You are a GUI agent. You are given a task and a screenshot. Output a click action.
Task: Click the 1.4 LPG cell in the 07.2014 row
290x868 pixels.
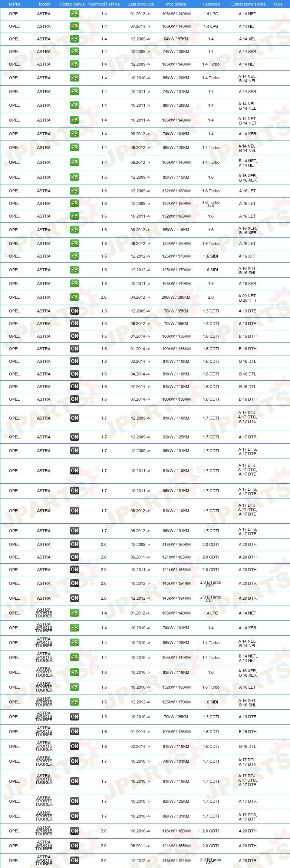click(211, 26)
